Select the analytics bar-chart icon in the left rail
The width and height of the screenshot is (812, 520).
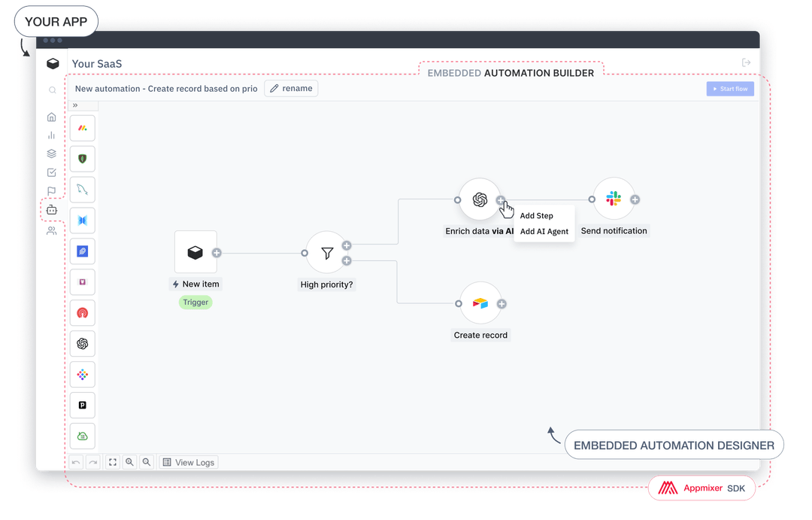(51, 135)
